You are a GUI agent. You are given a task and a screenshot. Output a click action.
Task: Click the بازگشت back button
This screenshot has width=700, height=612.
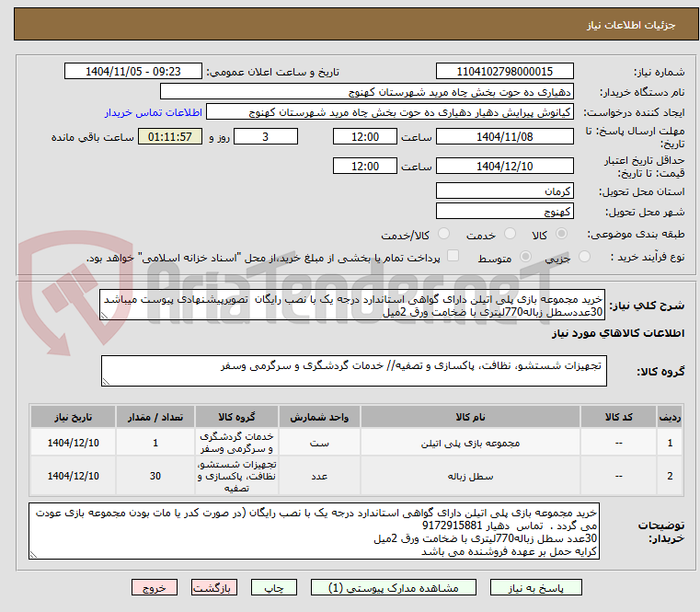pos(213,587)
